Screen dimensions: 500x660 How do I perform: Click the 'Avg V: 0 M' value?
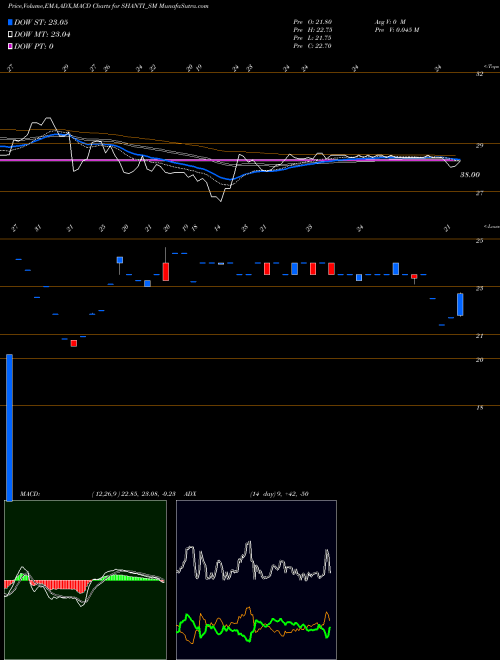(x=389, y=21)
